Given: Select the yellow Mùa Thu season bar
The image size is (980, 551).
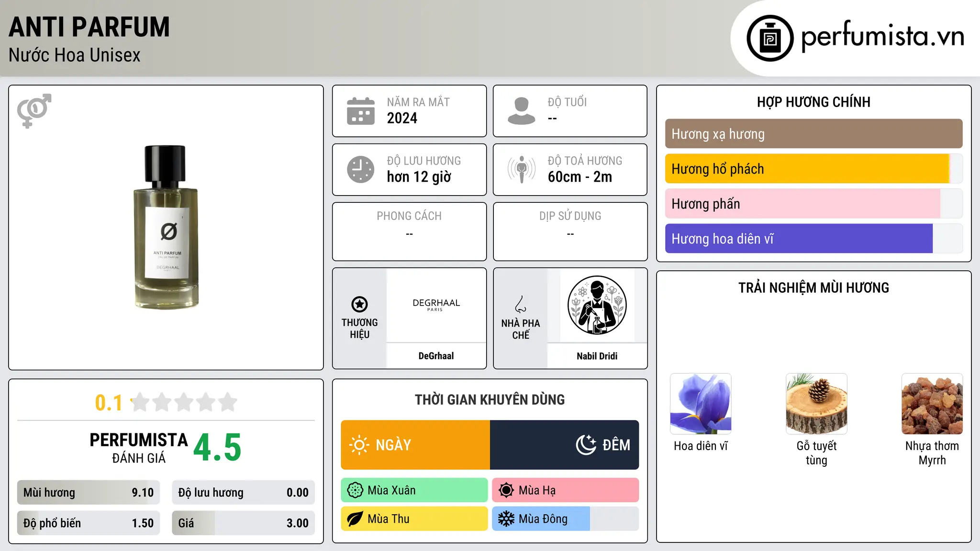Looking at the screenshot, I should click(x=414, y=519).
